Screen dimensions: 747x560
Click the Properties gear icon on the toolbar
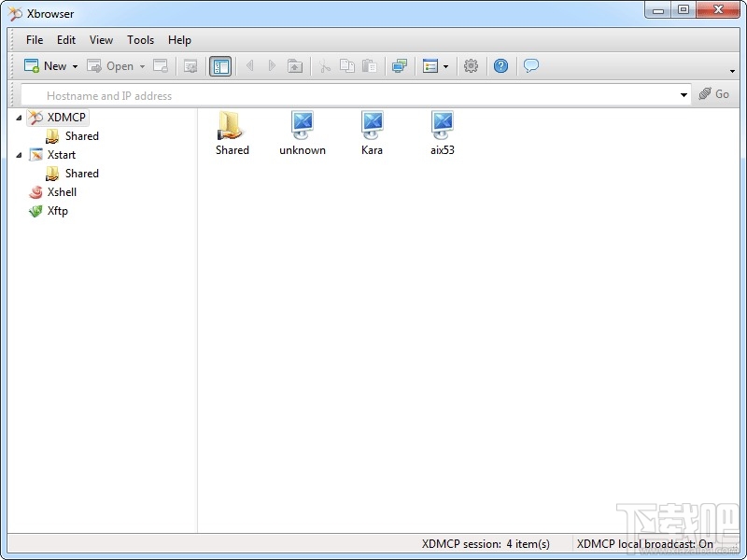tap(472, 65)
